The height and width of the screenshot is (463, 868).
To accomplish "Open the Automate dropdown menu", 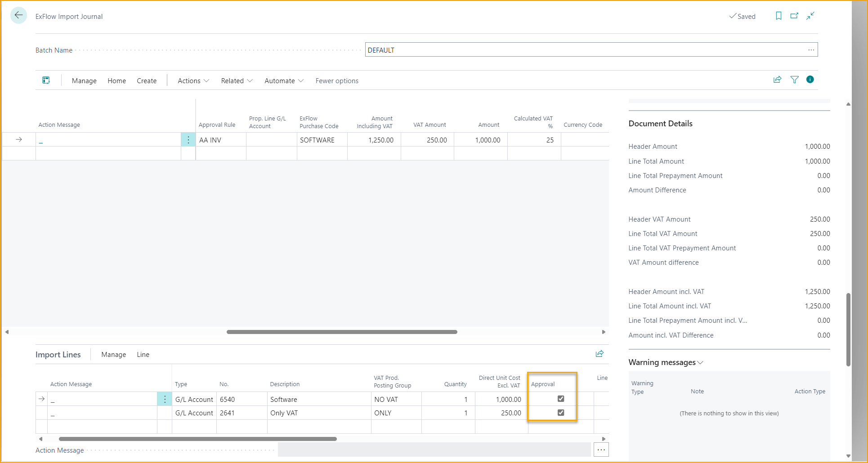I will click(284, 81).
